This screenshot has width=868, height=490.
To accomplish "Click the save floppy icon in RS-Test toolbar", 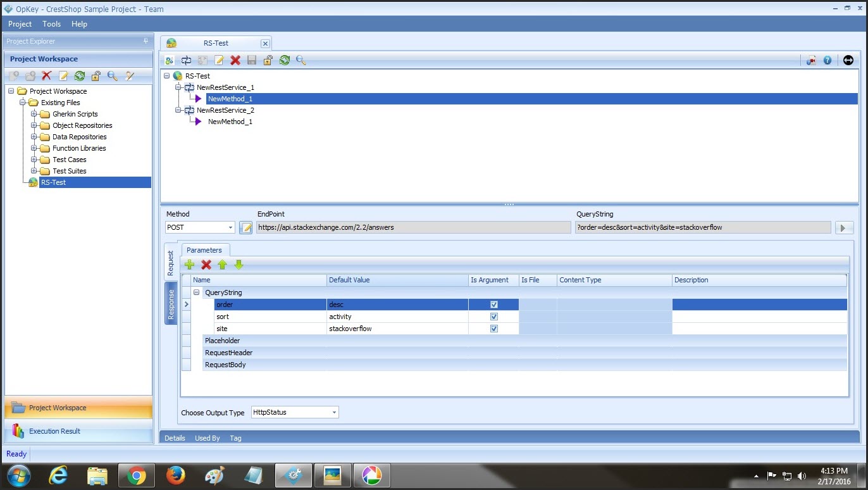I will (x=252, y=60).
